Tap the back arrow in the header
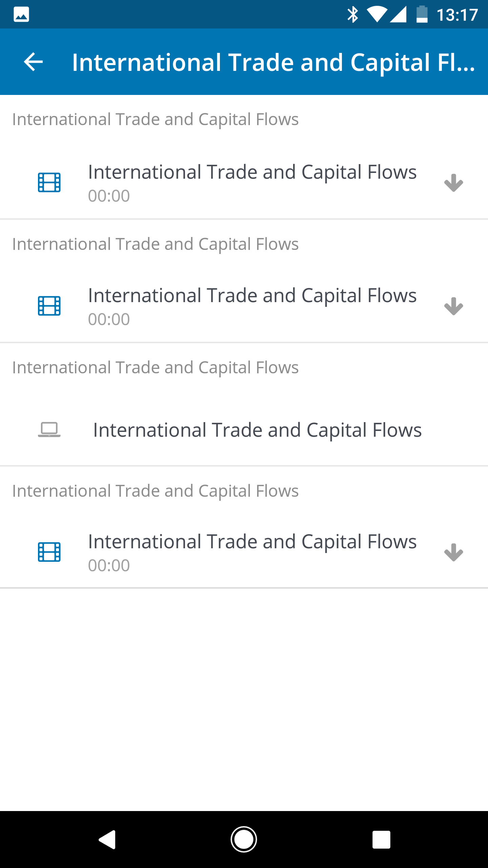The width and height of the screenshot is (488, 868). point(33,62)
